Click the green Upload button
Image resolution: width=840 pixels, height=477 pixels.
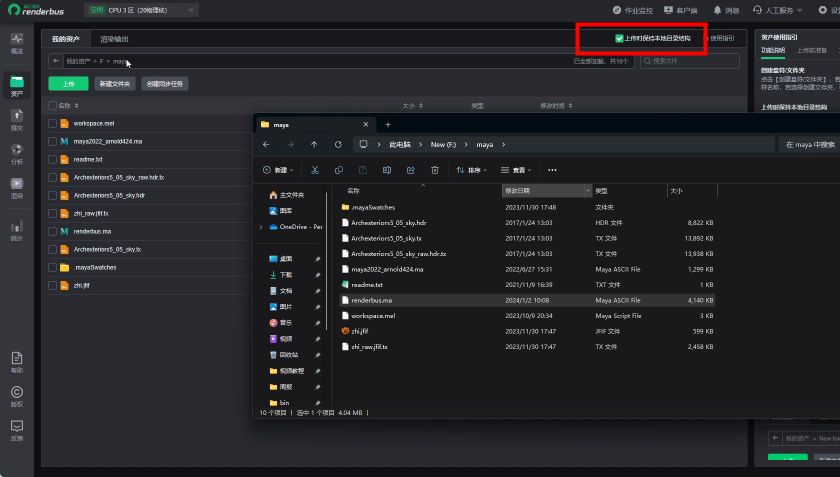coord(68,84)
